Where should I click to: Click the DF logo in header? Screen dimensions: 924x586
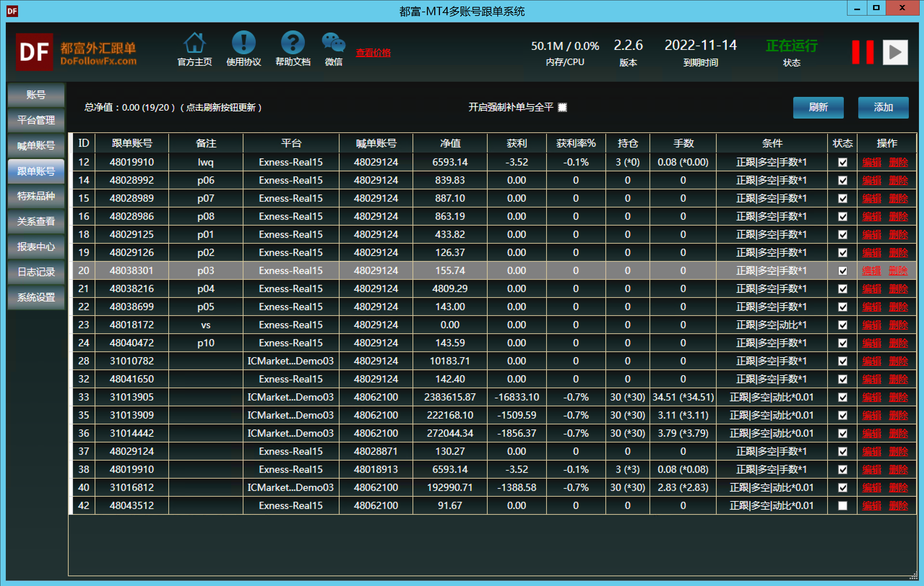(x=34, y=52)
